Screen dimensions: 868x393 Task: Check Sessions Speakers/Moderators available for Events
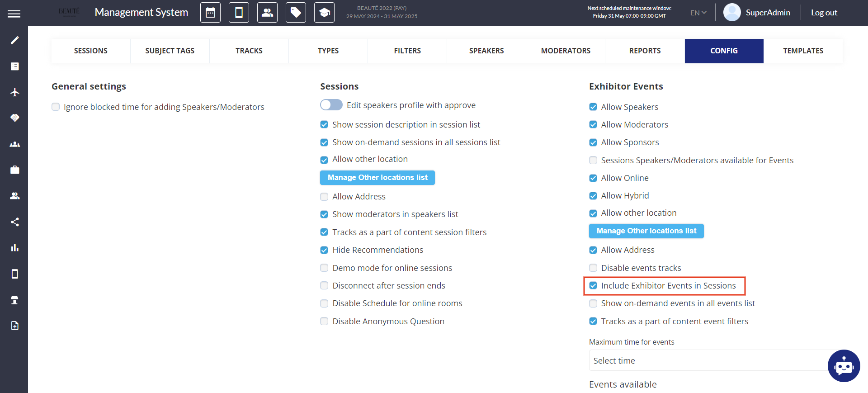click(x=593, y=161)
